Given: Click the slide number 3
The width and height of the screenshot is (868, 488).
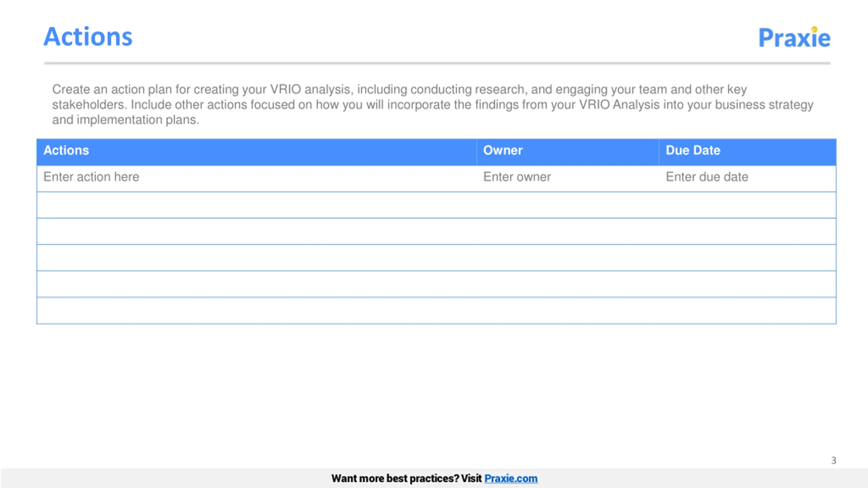Looking at the screenshot, I should (x=833, y=460).
